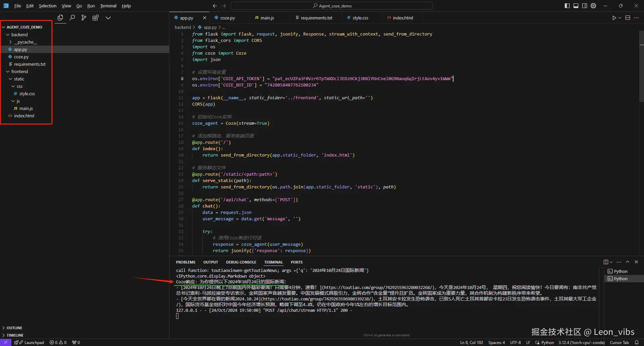This screenshot has width=644, height=346.
Task: Toggle the primary side bar visibility
Action: (567, 6)
